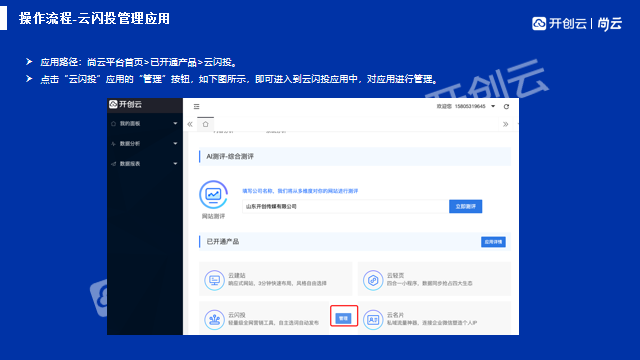Expand 数据报表 sidebar menu
Screen dimensions: 640x360
[x=144, y=163]
